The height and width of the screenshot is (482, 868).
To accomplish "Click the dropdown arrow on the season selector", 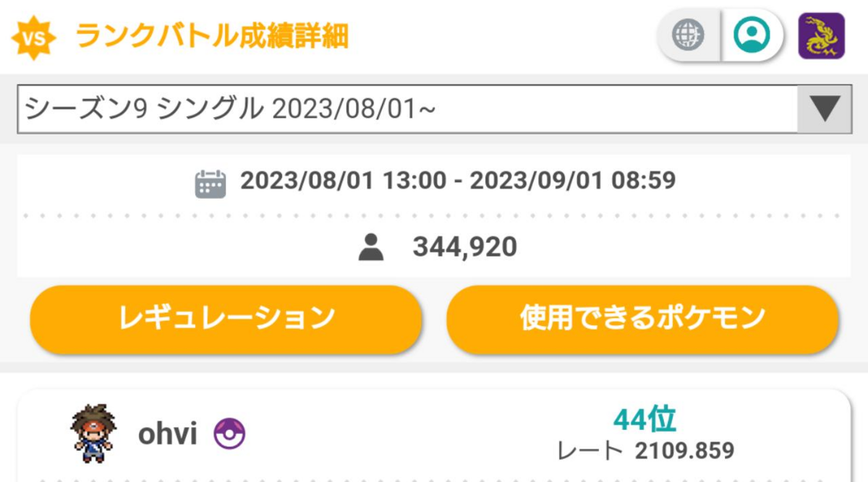I will click(824, 109).
